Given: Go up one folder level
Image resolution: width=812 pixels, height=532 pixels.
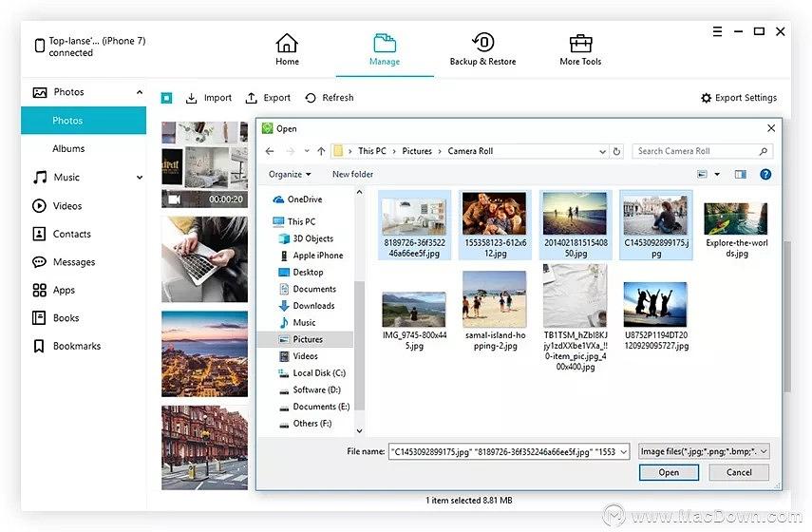Looking at the screenshot, I should click(321, 151).
